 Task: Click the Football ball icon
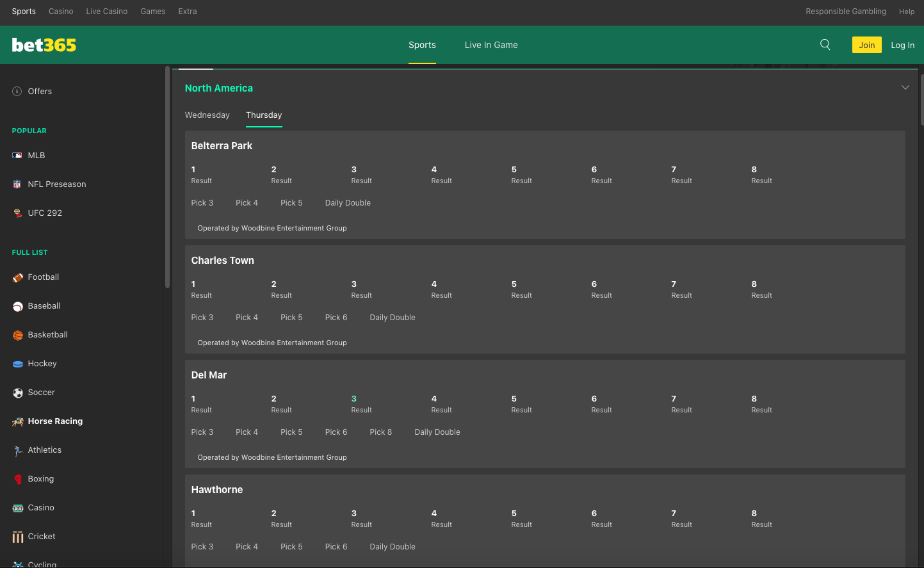click(x=18, y=277)
